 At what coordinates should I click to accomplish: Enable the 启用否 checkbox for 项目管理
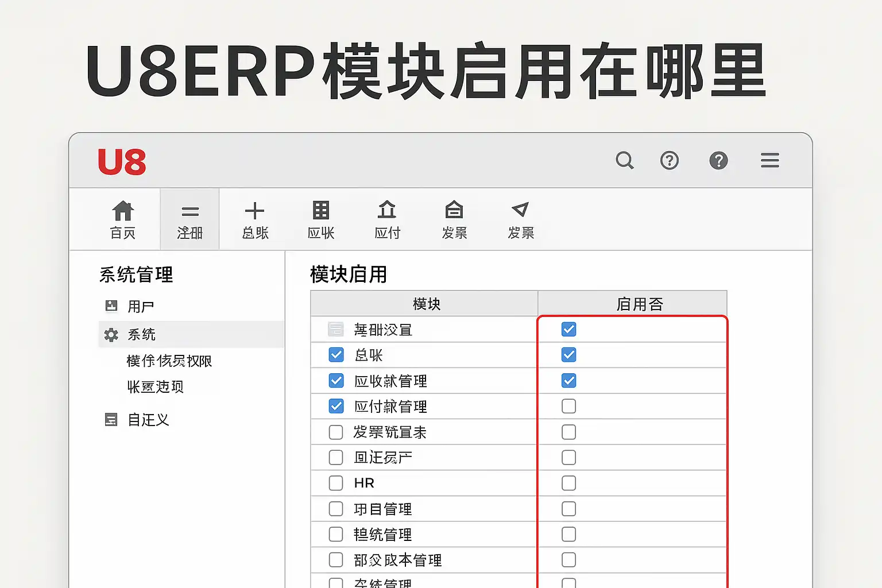(x=568, y=509)
